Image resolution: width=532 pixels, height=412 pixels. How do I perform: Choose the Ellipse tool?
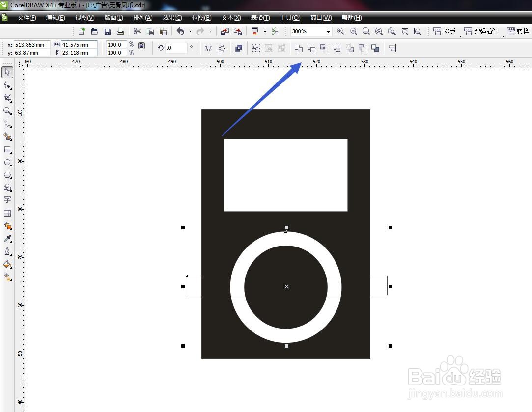click(x=7, y=162)
